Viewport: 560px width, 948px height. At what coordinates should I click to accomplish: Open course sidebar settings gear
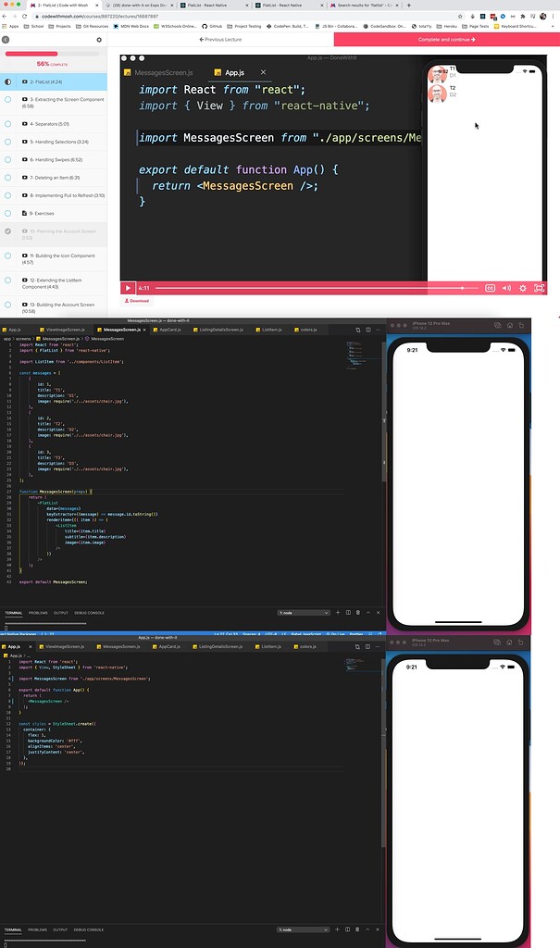click(99, 40)
